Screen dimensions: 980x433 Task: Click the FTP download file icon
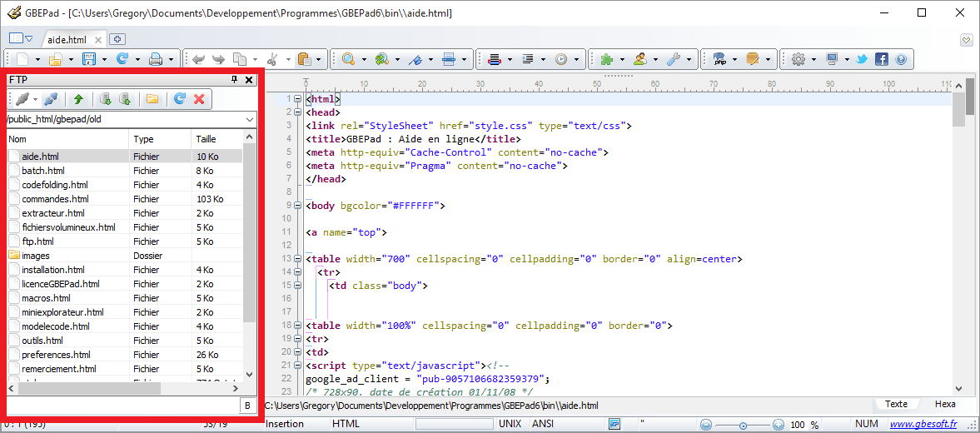coord(106,99)
